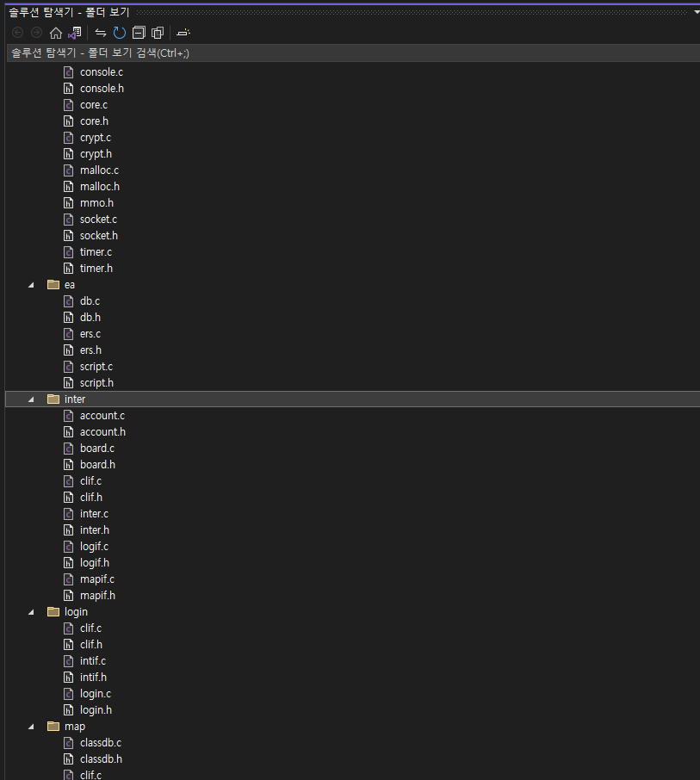Select intif.h file
The height and width of the screenshot is (780, 700).
click(x=94, y=678)
